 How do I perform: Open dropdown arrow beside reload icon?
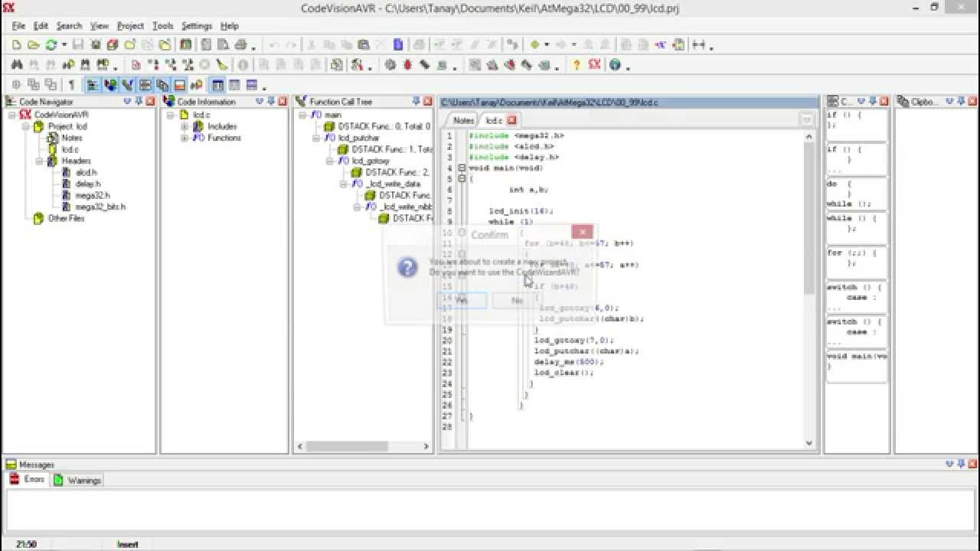pyautogui.click(x=64, y=44)
